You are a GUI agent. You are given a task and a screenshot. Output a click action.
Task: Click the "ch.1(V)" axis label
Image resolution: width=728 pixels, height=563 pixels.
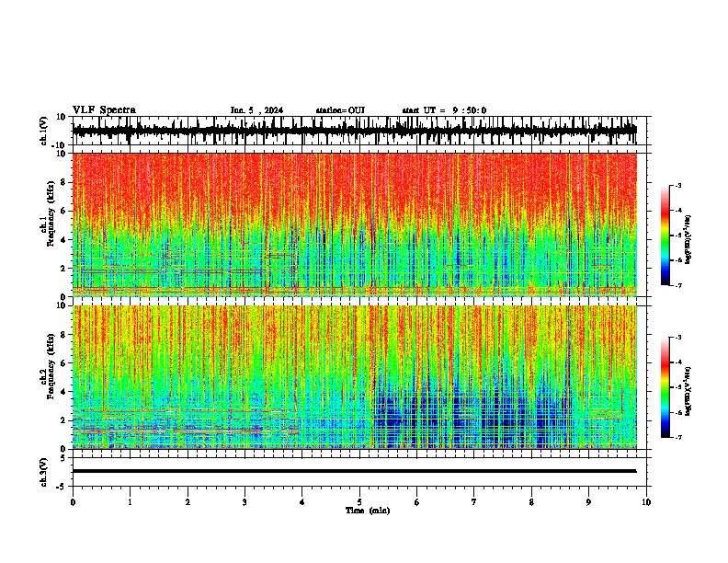43,131
